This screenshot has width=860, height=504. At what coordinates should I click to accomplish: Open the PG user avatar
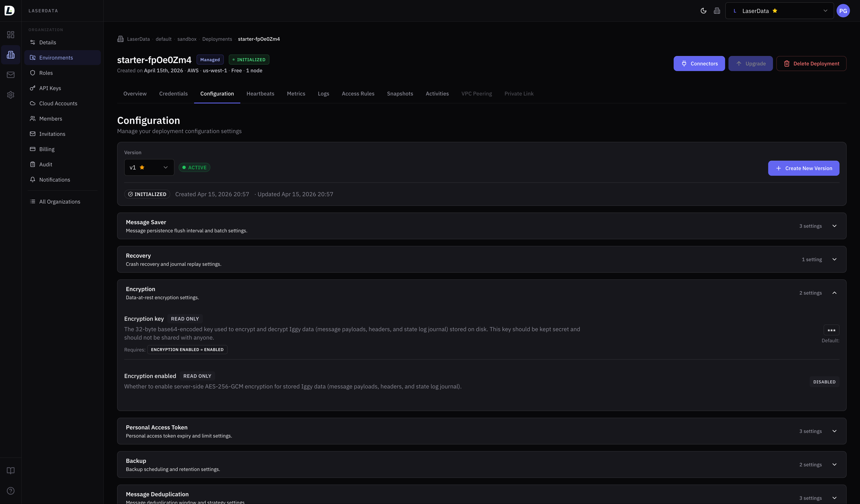tap(843, 11)
